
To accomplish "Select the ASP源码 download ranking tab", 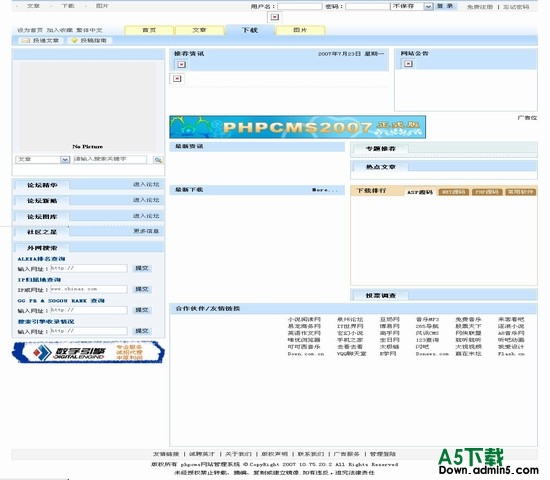I will (420, 192).
